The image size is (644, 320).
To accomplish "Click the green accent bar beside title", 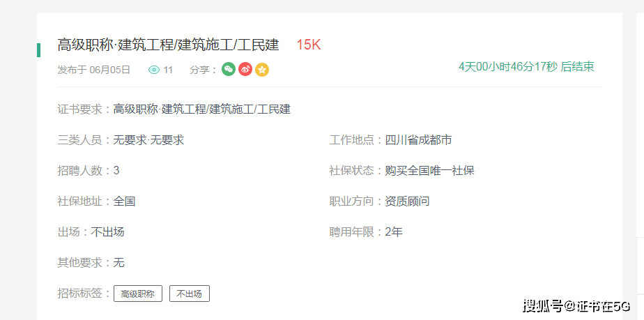I will pyautogui.click(x=38, y=49).
